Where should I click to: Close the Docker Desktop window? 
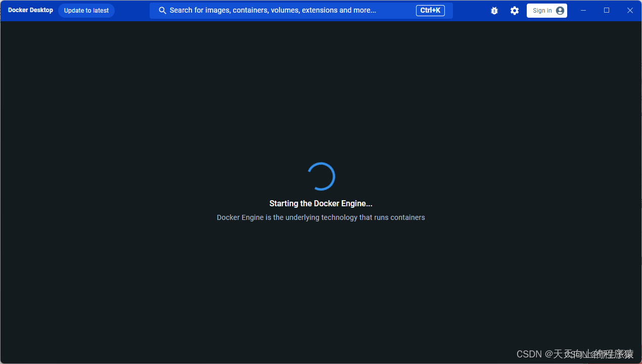point(630,11)
